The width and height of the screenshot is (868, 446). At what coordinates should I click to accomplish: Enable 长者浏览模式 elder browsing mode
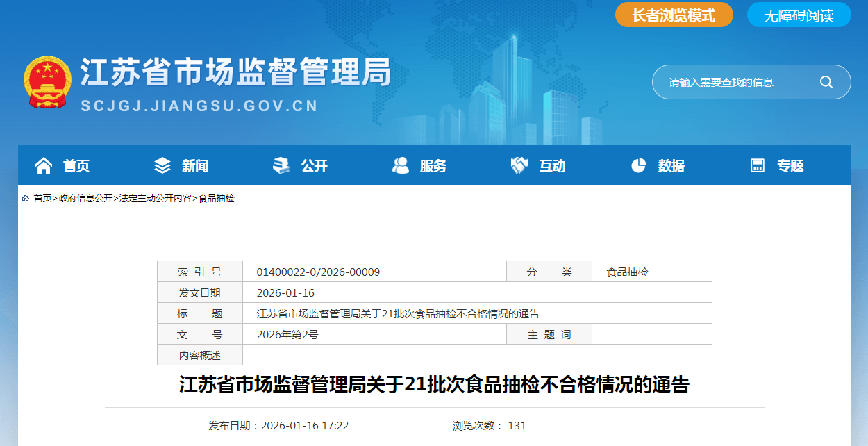point(674,15)
